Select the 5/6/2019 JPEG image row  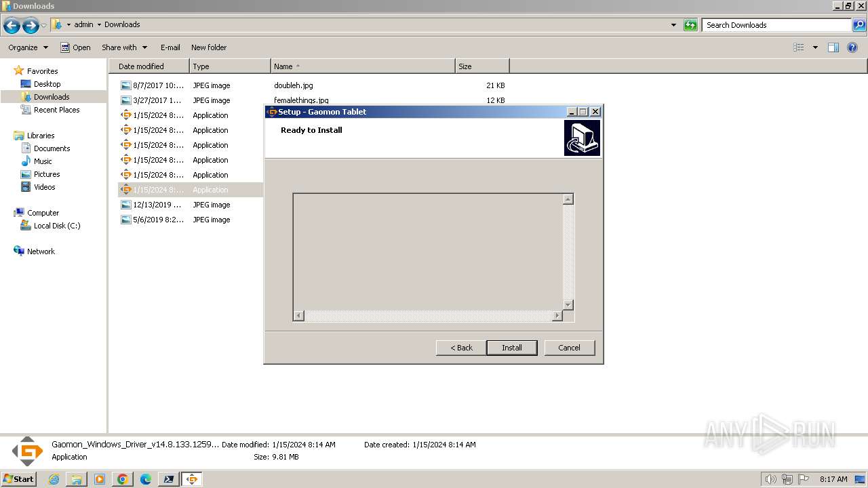(x=190, y=220)
